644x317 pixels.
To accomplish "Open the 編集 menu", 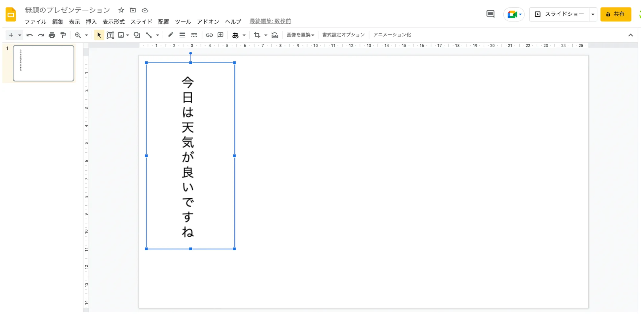I will pyautogui.click(x=58, y=21).
